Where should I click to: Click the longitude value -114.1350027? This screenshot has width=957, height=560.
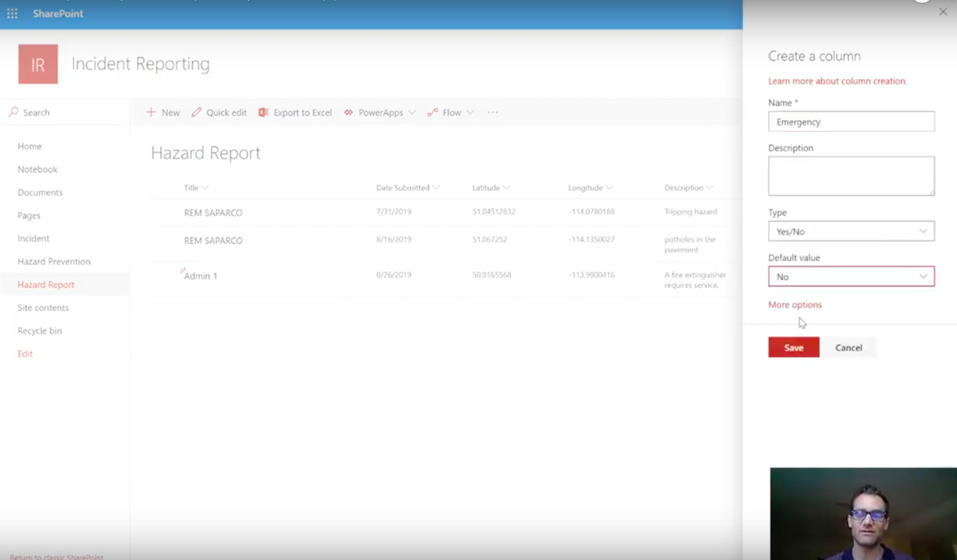point(592,240)
